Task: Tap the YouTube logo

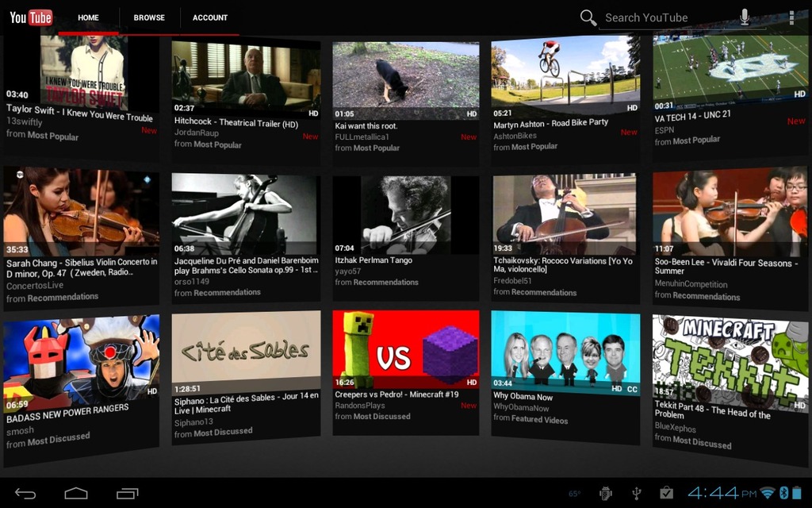Action: [31, 17]
